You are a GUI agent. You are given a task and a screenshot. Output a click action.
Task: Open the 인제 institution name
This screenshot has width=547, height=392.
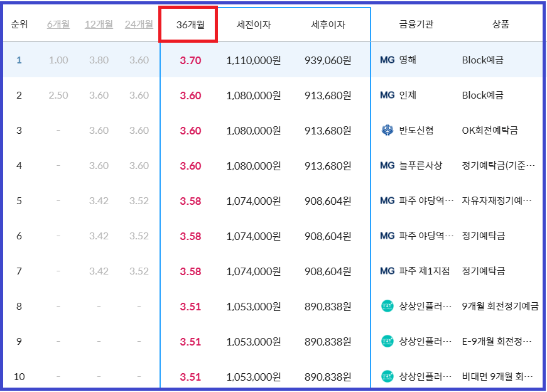coord(408,95)
